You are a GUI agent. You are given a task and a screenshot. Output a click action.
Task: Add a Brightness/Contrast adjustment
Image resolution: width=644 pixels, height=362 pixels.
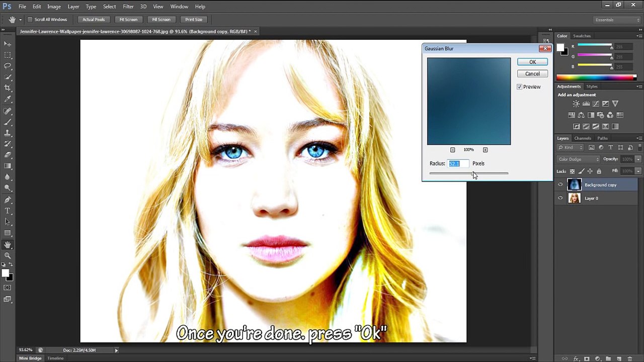click(x=576, y=104)
